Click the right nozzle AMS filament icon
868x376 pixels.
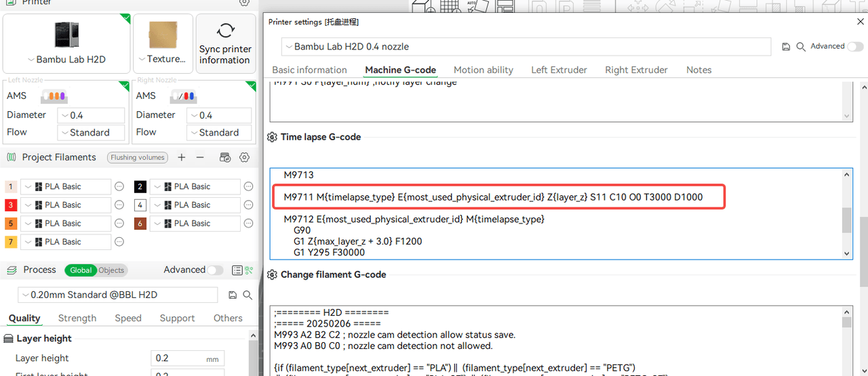[x=182, y=96]
